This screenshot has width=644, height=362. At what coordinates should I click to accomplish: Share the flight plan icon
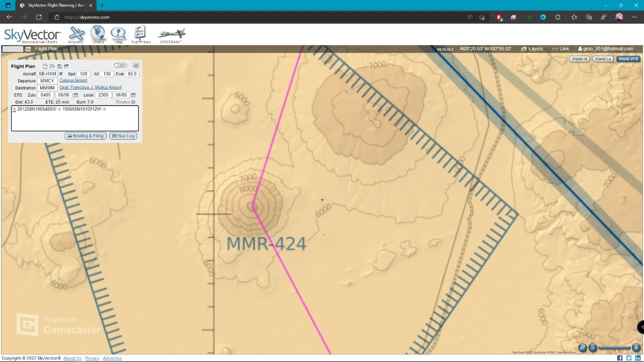tap(66, 66)
